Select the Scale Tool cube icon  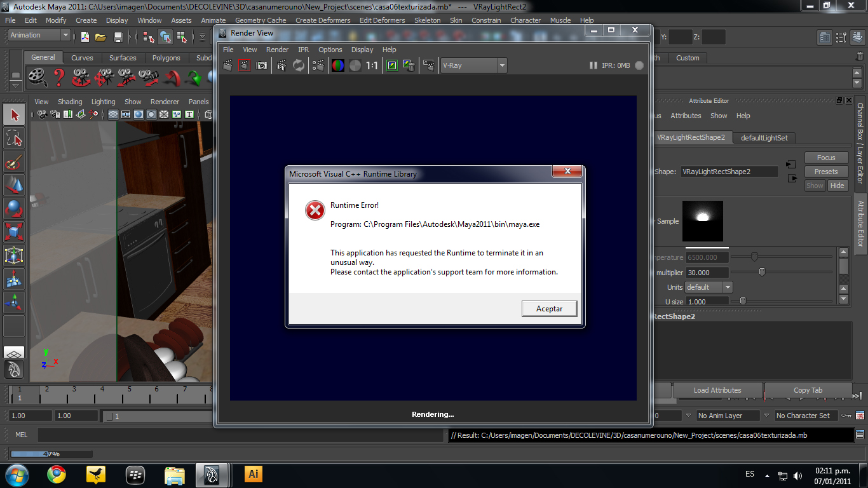click(x=14, y=232)
